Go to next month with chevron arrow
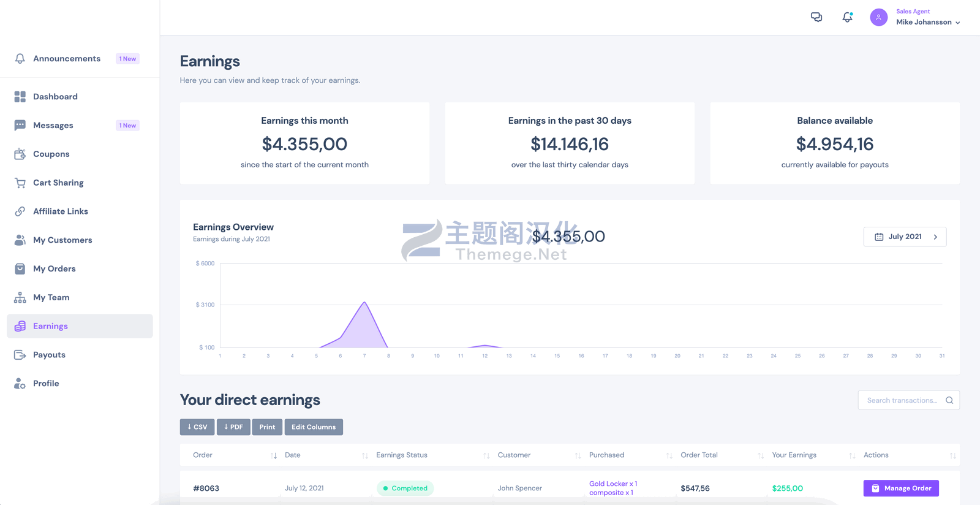 pyautogui.click(x=935, y=237)
